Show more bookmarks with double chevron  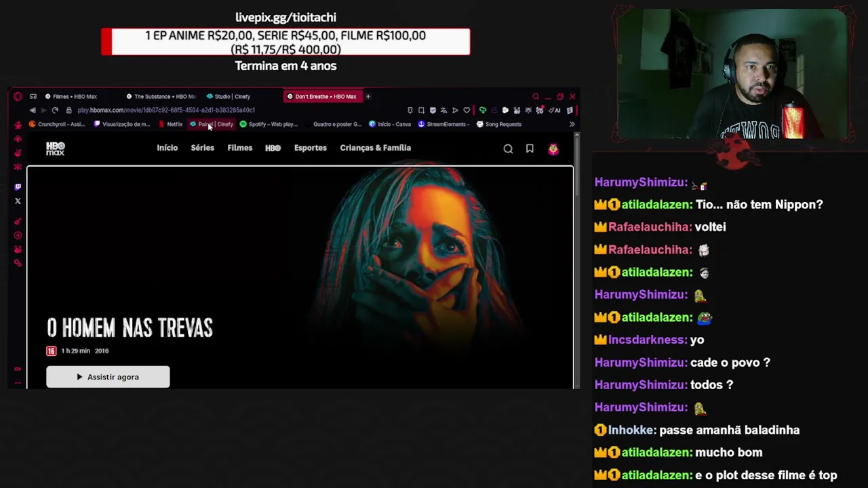point(572,124)
